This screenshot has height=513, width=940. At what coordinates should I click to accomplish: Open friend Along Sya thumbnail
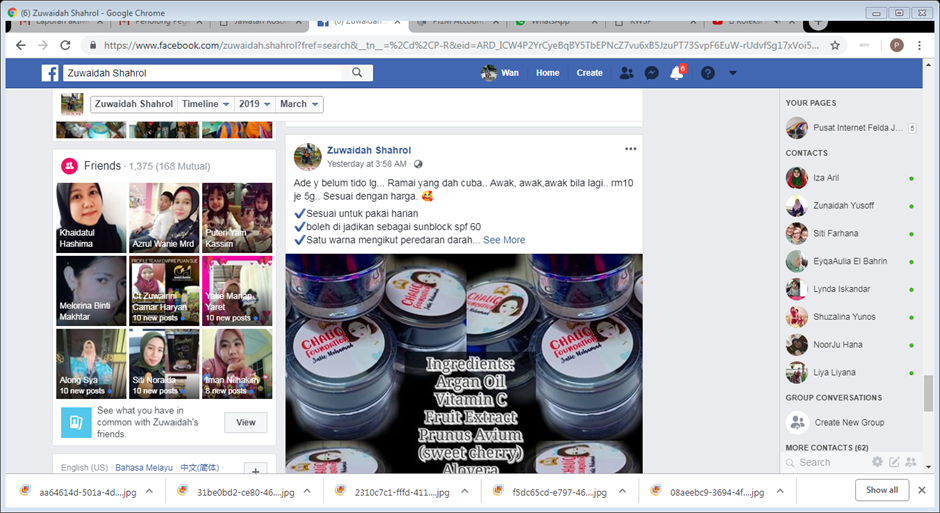pos(91,364)
